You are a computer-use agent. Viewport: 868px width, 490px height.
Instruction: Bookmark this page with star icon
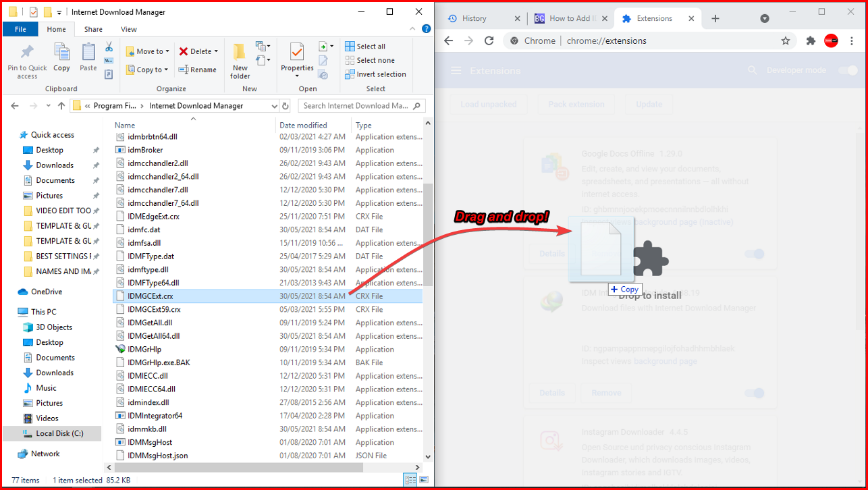pyautogui.click(x=786, y=40)
